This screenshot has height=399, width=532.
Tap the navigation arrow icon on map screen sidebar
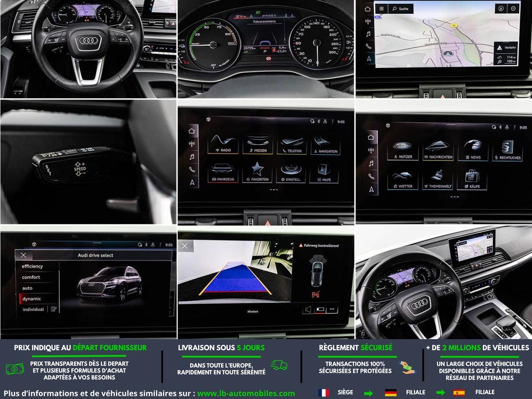368,59
